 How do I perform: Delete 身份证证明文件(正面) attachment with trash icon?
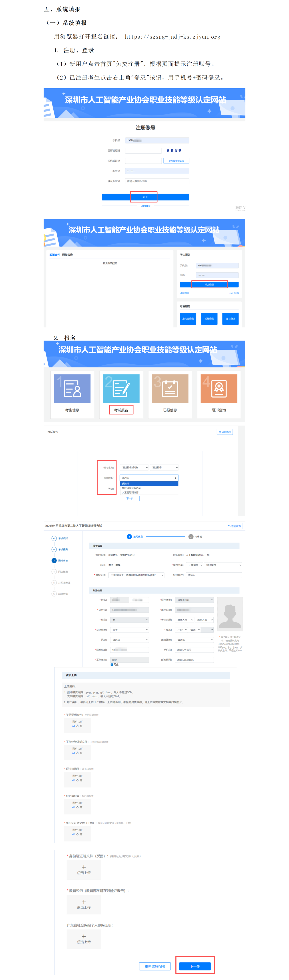[x=81, y=834]
